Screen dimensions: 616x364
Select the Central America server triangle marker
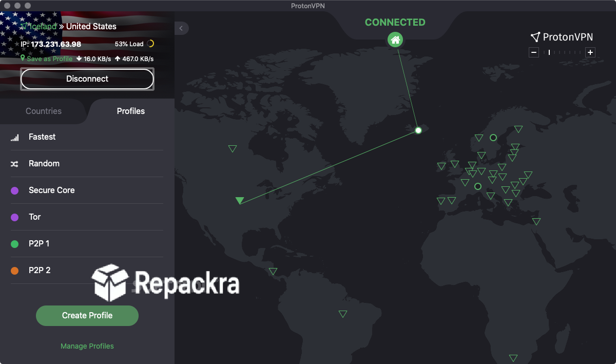tap(273, 271)
